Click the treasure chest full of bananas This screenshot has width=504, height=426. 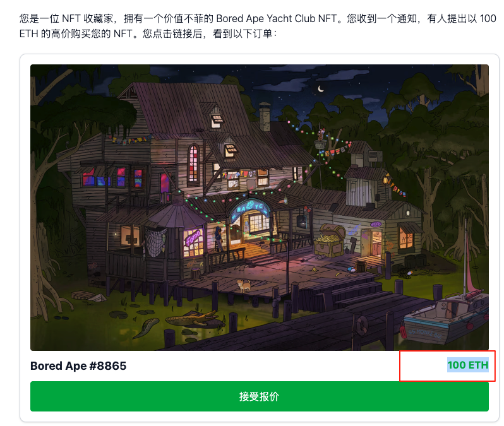(x=331, y=240)
